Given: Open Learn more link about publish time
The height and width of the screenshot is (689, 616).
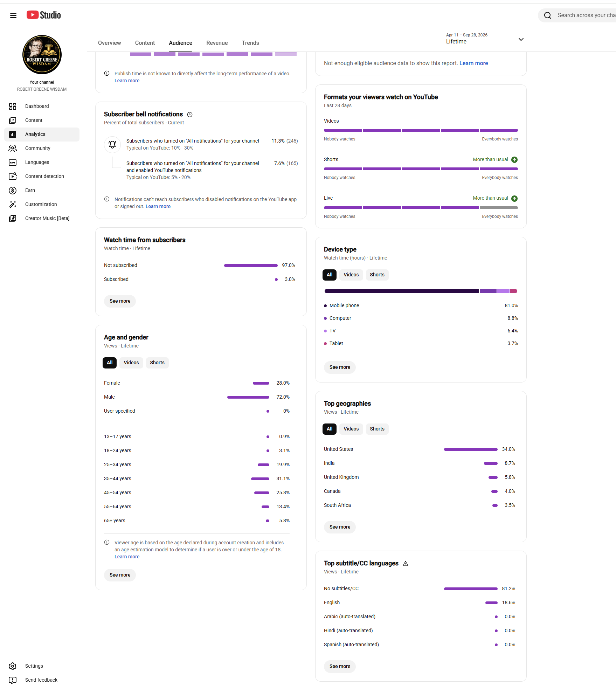Looking at the screenshot, I should click(x=127, y=81).
